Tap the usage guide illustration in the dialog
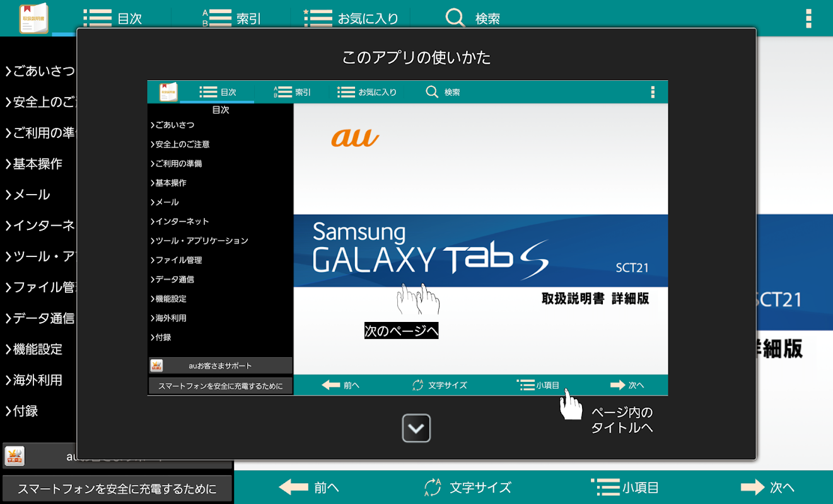This screenshot has height=504, width=833. click(407, 238)
